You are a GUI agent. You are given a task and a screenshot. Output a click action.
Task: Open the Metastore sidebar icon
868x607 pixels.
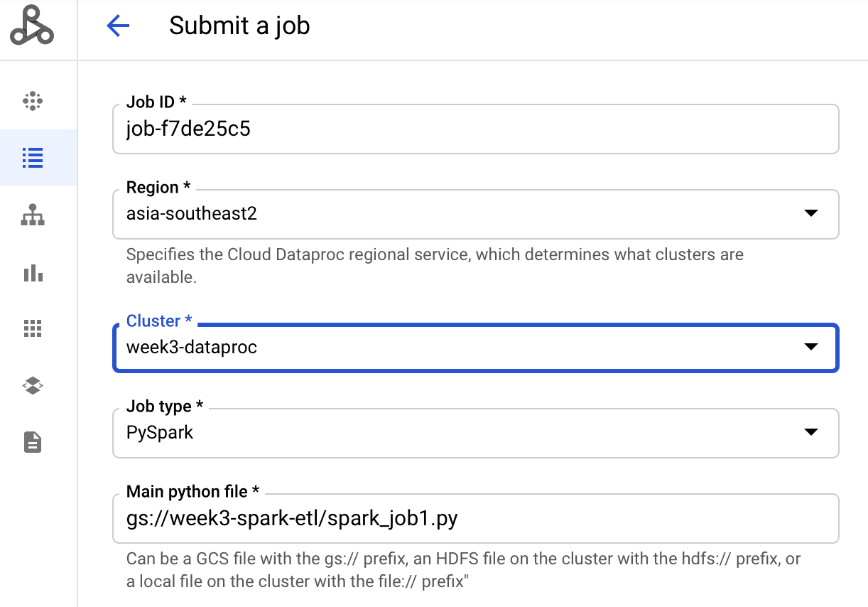[x=32, y=385]
